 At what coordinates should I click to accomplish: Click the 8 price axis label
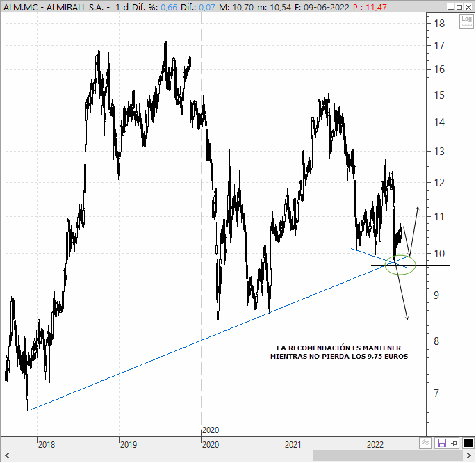tap(436, 341)
